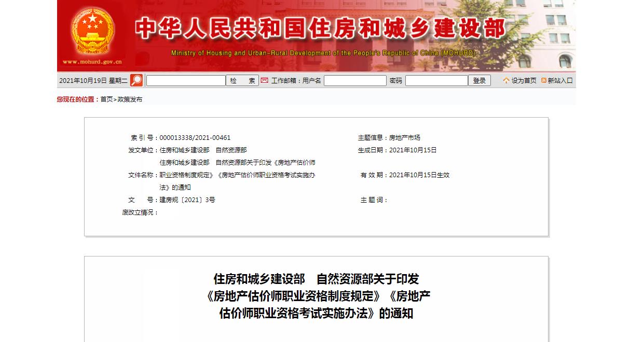644x342 pixels.
Task: Open 政策发布 breadcrumb link
Action: [130, 99]
